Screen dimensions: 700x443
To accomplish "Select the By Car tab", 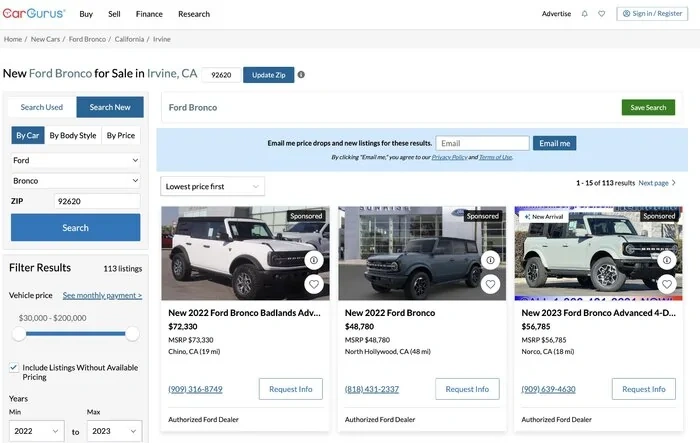I will [x=28, y=135].
